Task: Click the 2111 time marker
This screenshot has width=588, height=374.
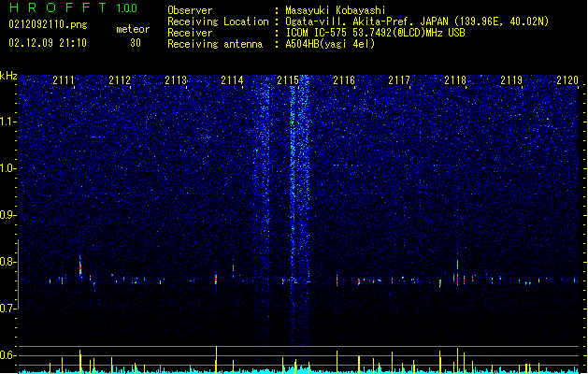Action: coord(64,79)
